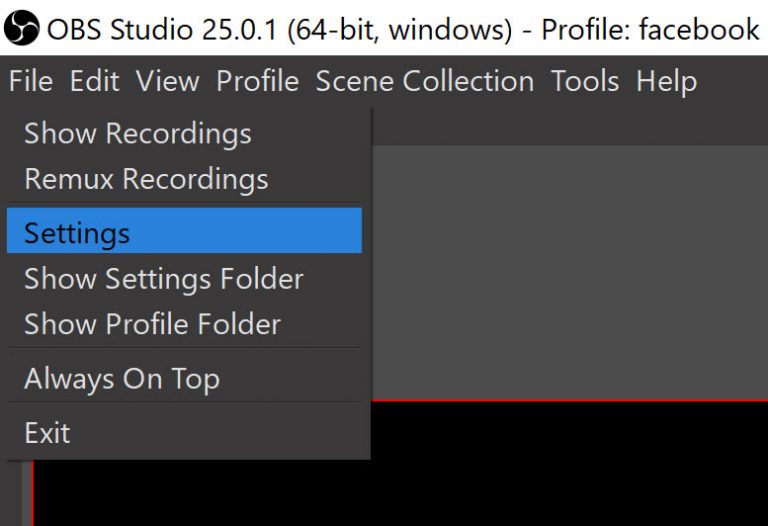Open the View menu
Screen dimensions: 768x526
click(167, 81)
